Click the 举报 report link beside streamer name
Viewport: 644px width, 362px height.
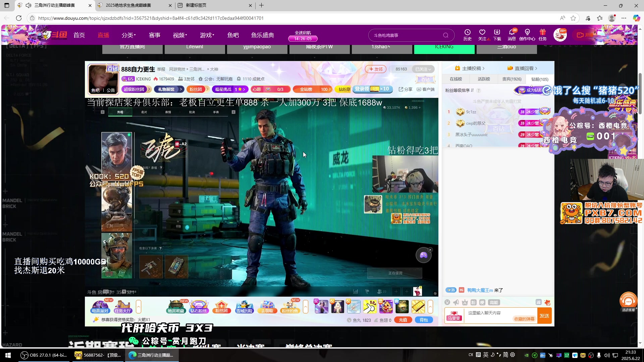point(161,69)
